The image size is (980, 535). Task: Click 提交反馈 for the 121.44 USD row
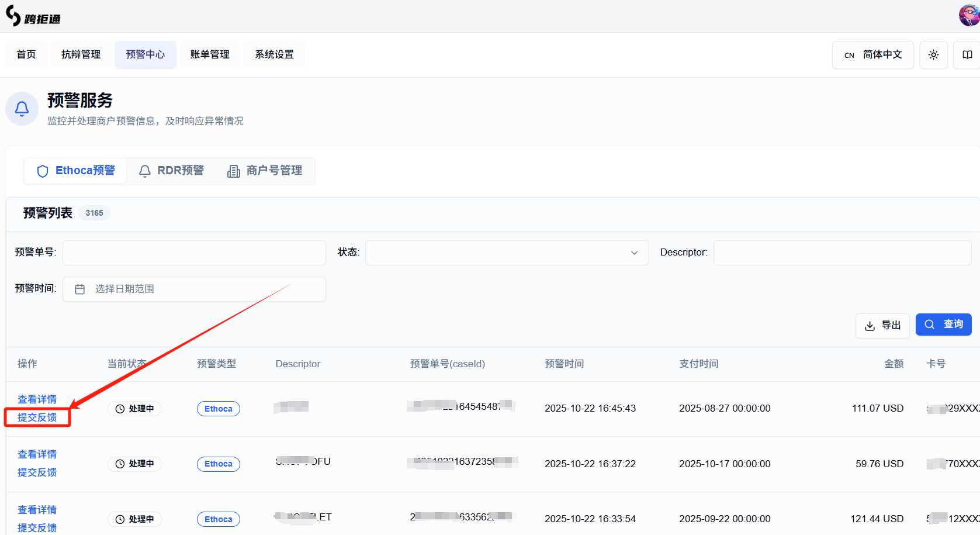[x=37, y=528]
